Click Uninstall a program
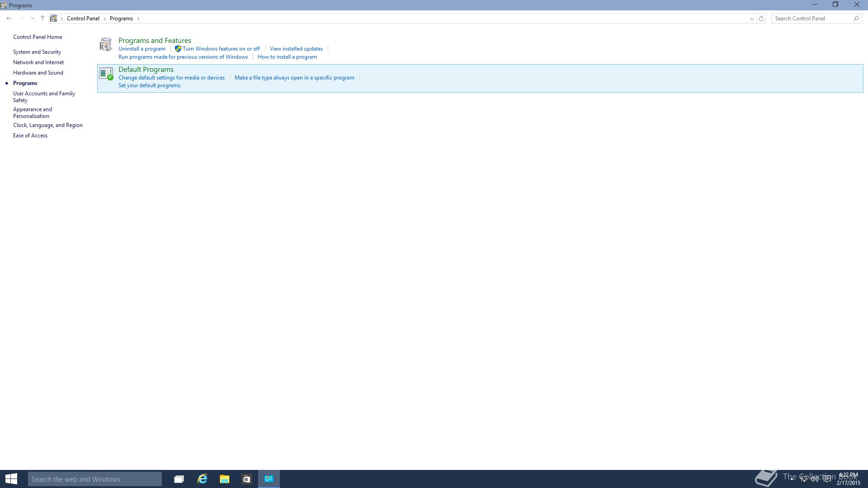The image size is (868, 488). (142, 49)
